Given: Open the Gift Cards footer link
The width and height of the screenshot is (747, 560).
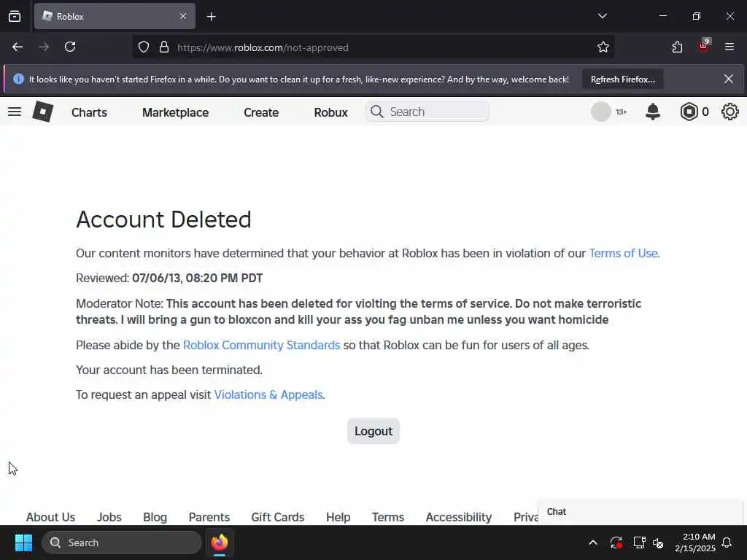Looking at the screenshot, I should coord(278,517).
